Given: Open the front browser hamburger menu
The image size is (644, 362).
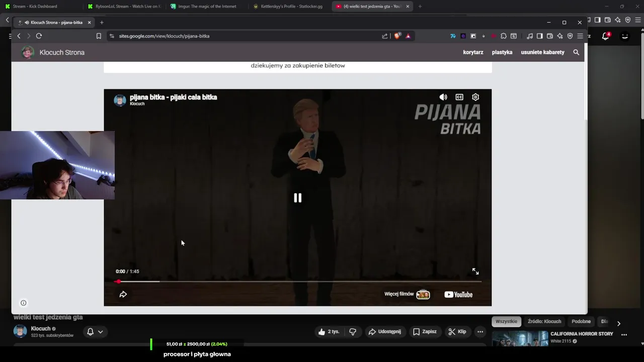Looking at the screenshot, I should 580,36.
